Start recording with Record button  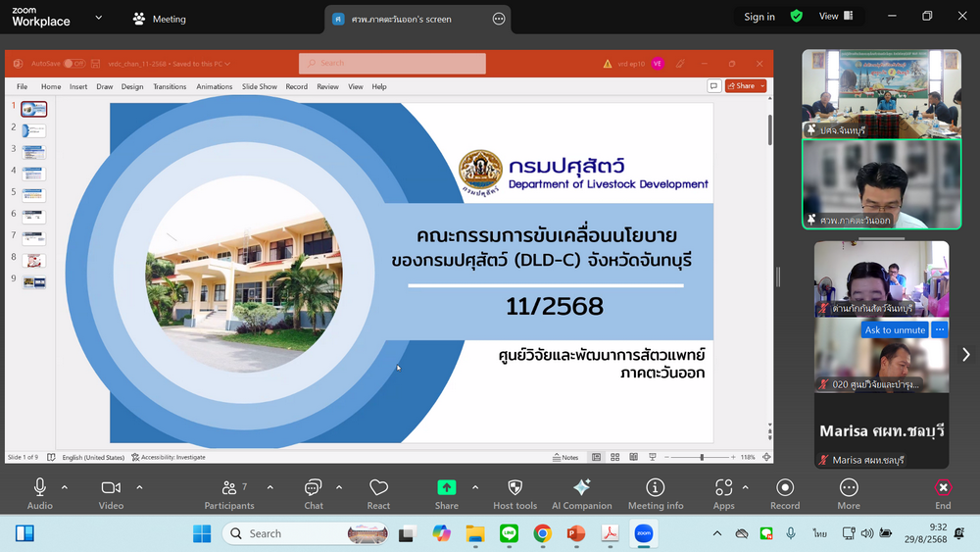pos(785,494)
